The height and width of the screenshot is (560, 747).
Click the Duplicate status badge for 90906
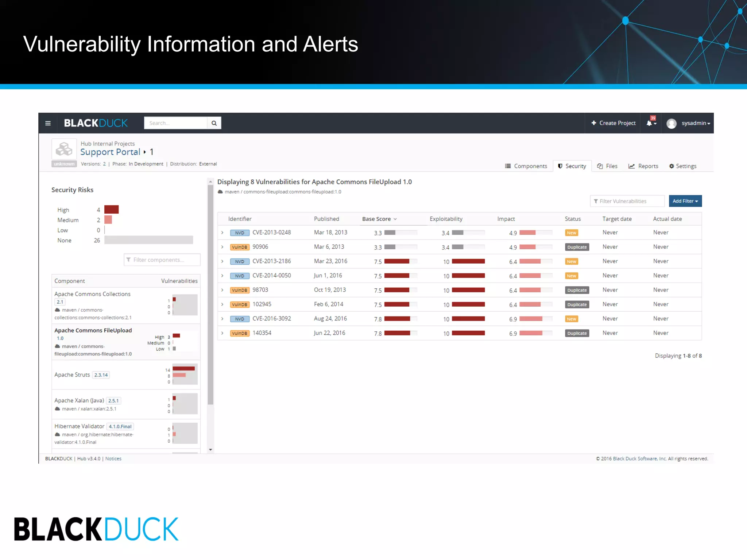point(577,247)
